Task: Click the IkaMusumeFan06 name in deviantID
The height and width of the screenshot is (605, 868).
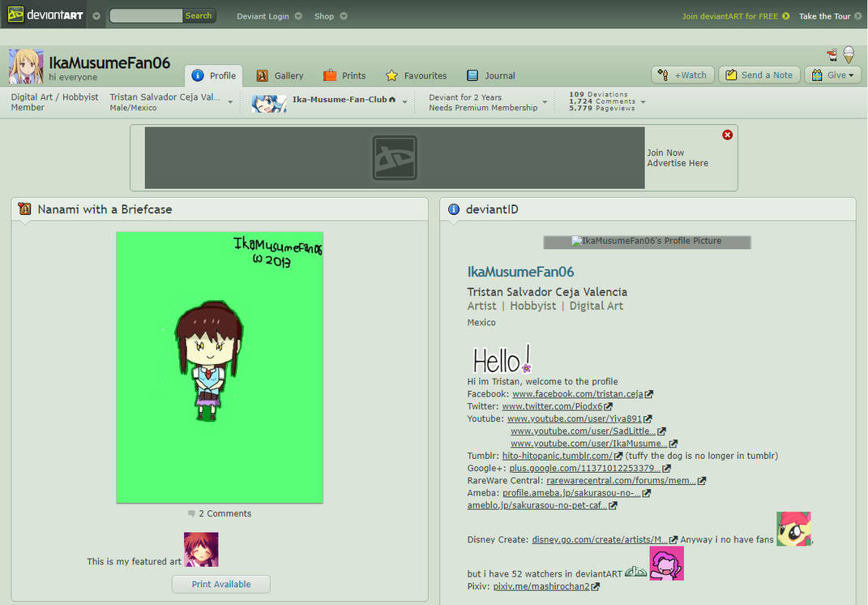Action: tap(520, 272)
